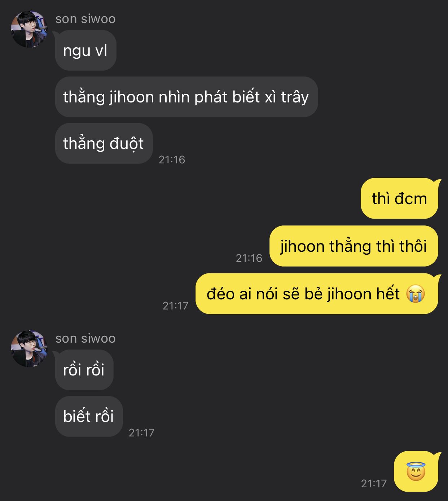Click the crying face emoji in message
The width and height of the screenshot is (448, 501).
click(x=416, y=294)
